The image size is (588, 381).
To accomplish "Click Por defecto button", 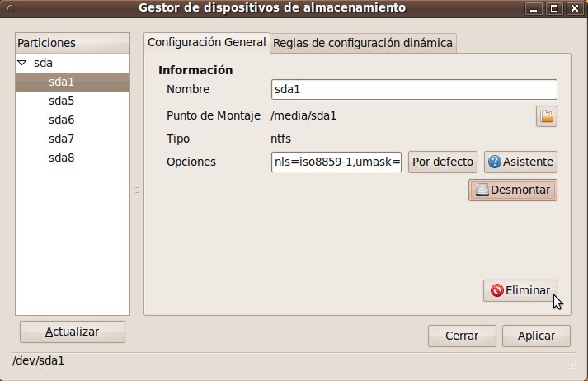I will click(443, 162).
